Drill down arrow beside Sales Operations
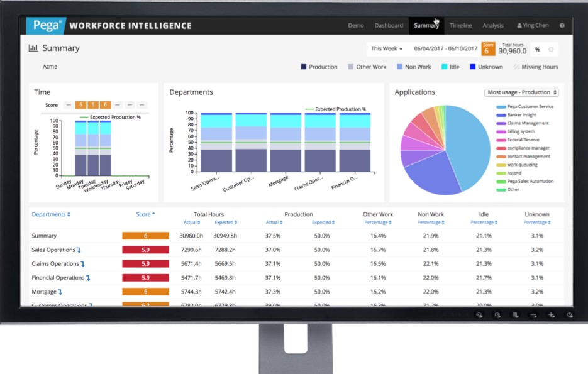 pyautogui.click(x=79, y=250)
